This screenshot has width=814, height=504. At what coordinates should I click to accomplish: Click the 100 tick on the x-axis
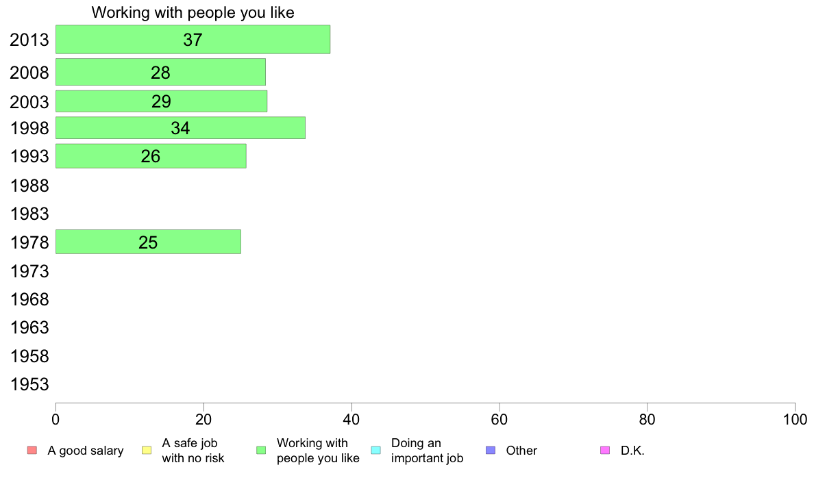[795, 419]
